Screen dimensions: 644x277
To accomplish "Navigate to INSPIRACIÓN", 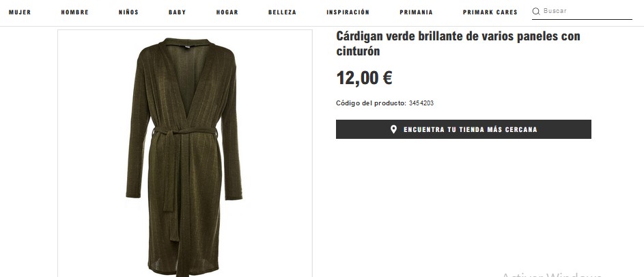I will [x=348, y=12].
